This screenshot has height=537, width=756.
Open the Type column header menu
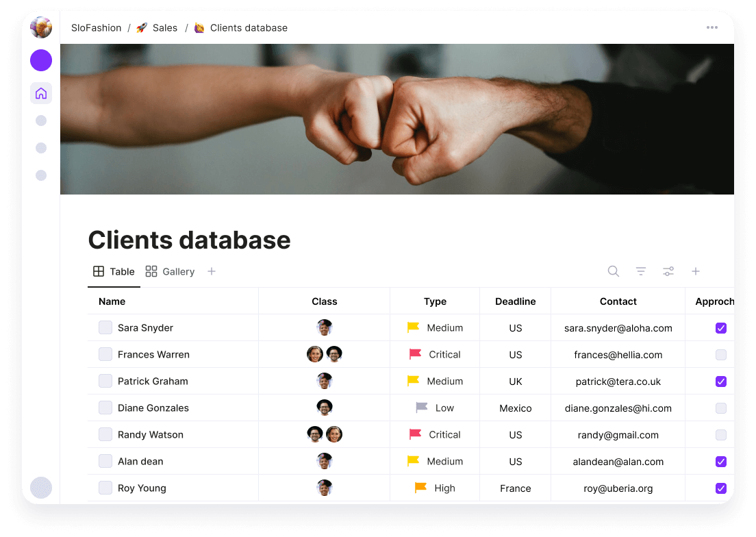click(x=435, y=301)
